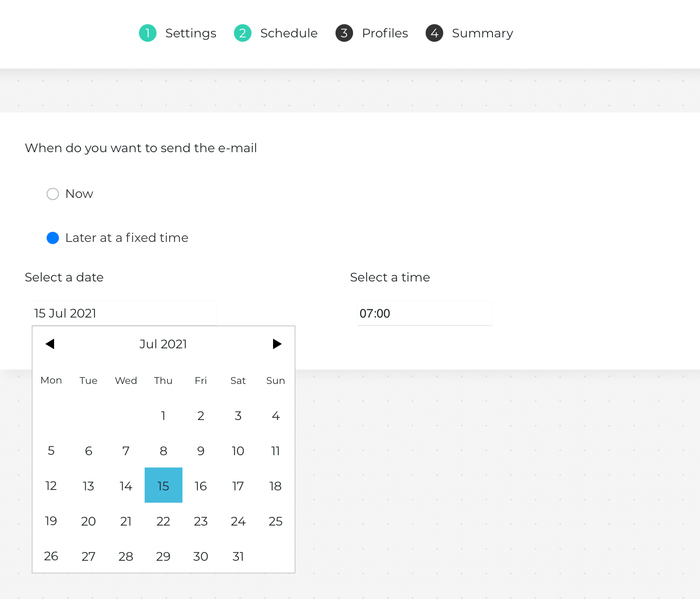Click the step 2 circle icon
This screenshot has height=599, width=700.
[x=243, y=33]
